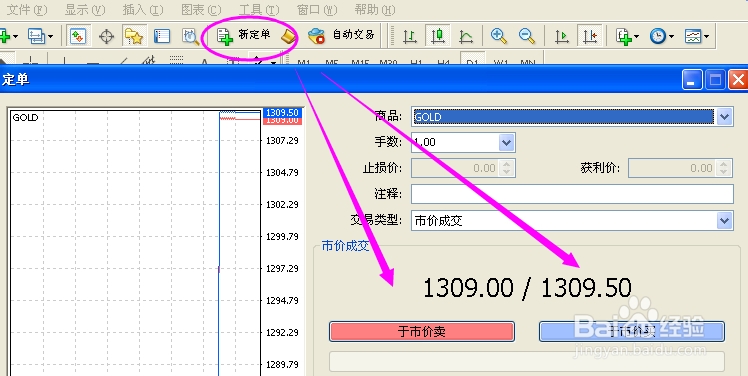Select the bar chart icon

(x=410, y=36)
